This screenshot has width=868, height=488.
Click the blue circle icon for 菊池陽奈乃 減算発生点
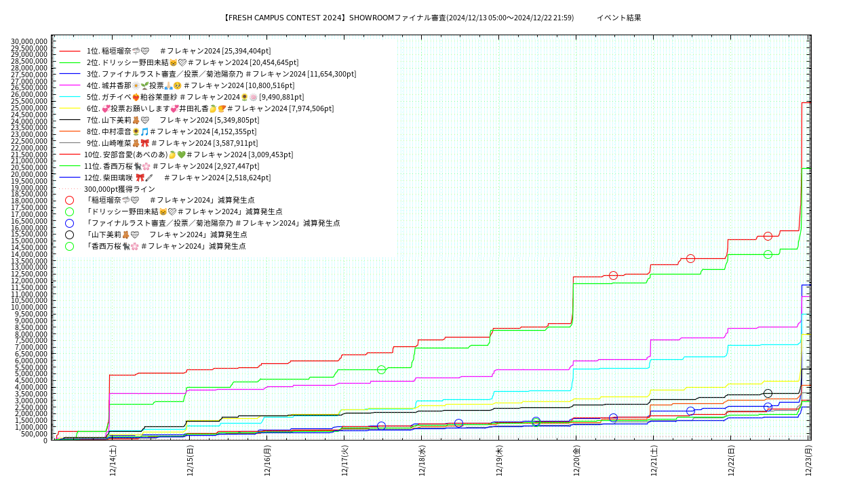coord(69,223)
